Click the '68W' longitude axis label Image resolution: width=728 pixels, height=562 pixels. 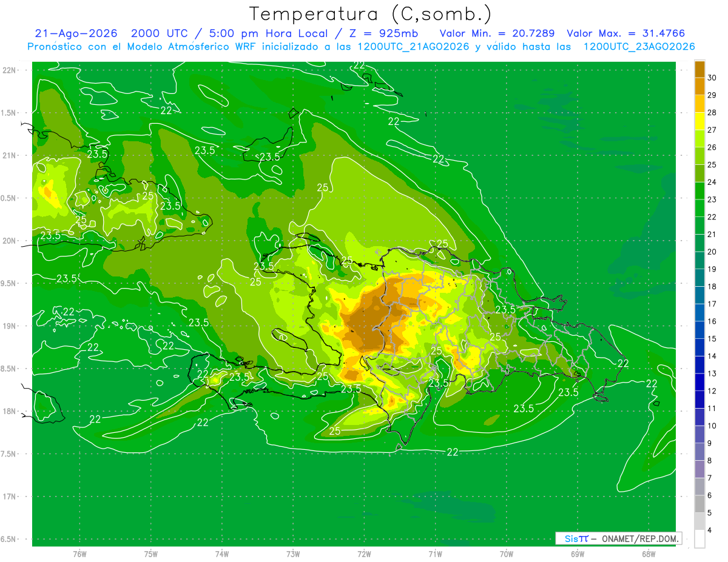click(649, 554)
